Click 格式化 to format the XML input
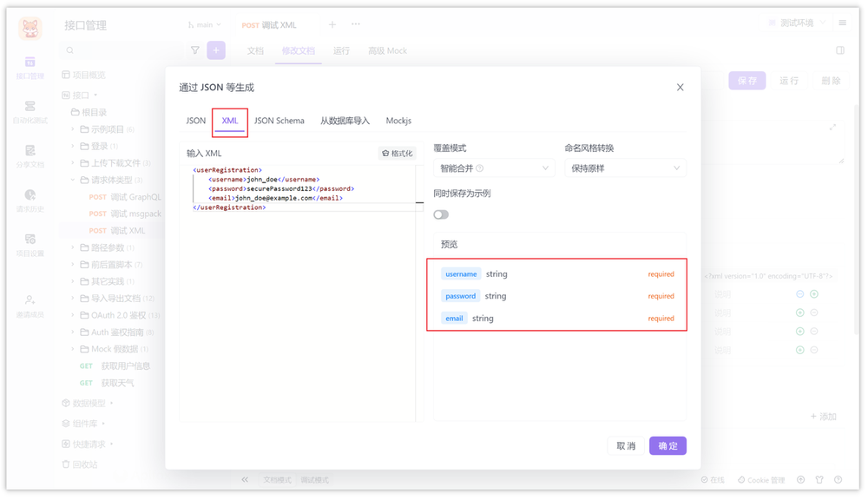 coord(398,152)
